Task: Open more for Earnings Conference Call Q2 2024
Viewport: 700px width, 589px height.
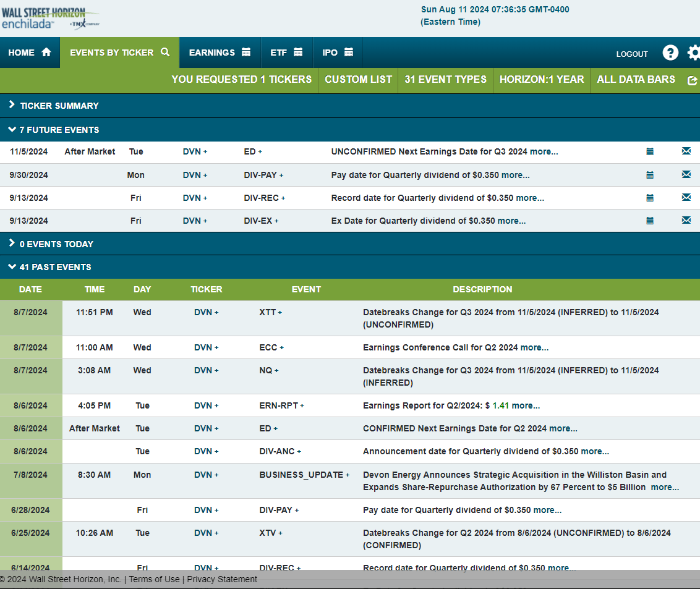Action: [x=534, y=347]
